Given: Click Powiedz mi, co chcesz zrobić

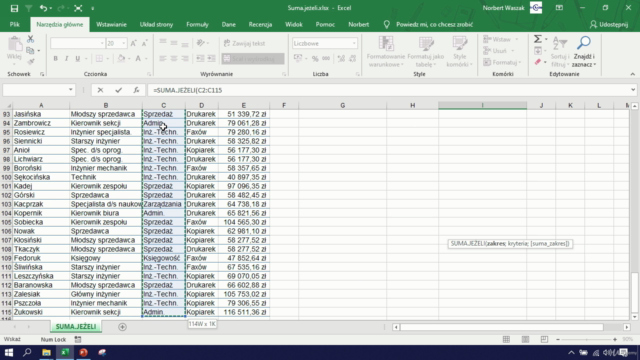Looking at the screenshot, I should click(434, 24).
